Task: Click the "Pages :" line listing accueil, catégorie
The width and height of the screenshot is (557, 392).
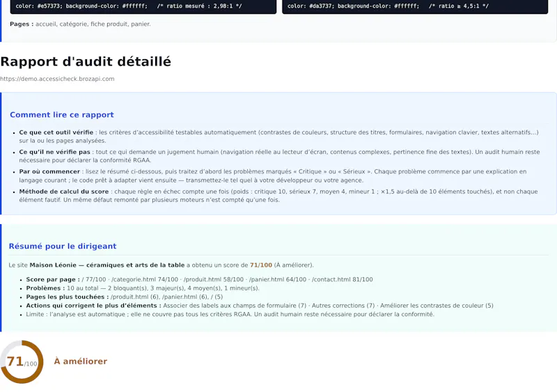Action: [x=80, y=24]
